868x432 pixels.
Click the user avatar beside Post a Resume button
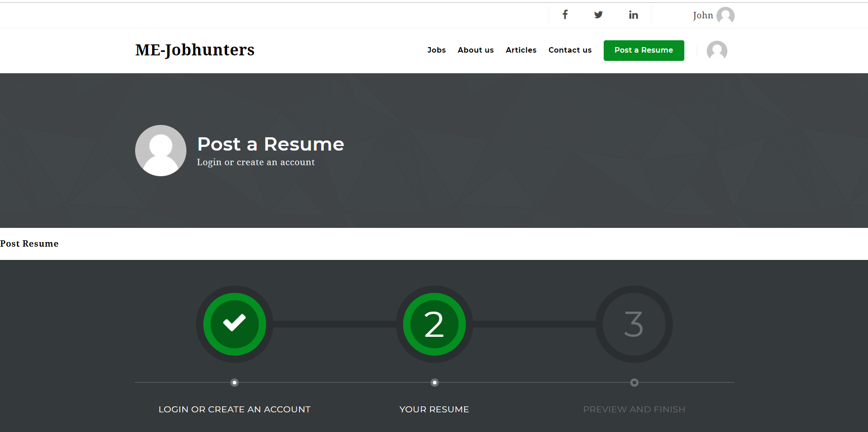click(717, 50)
